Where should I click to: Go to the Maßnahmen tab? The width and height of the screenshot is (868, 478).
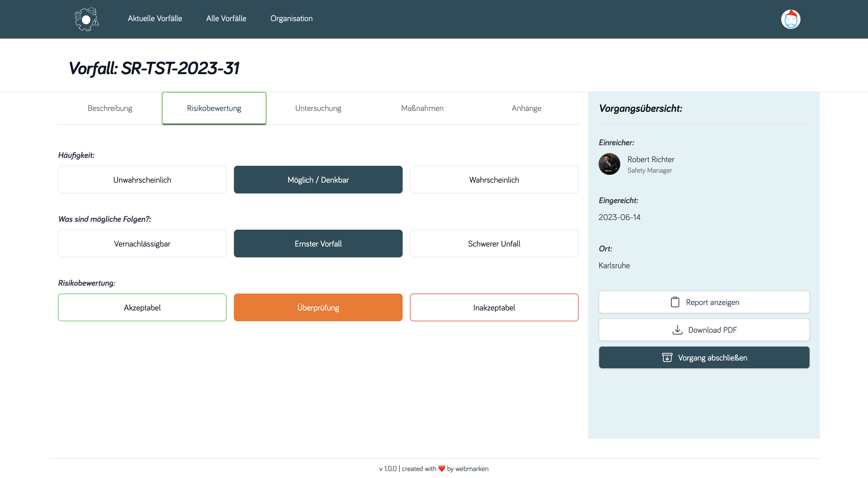[x=422, y=108]
